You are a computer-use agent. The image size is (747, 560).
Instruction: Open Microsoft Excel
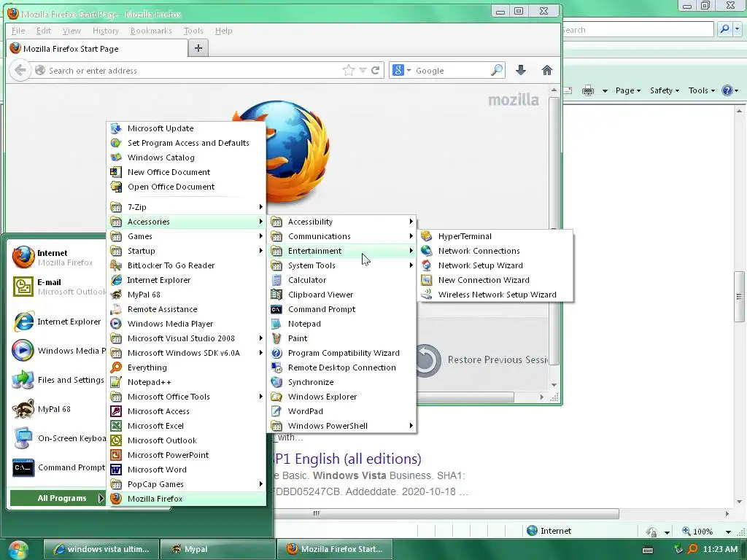click(x=186, y=426)
